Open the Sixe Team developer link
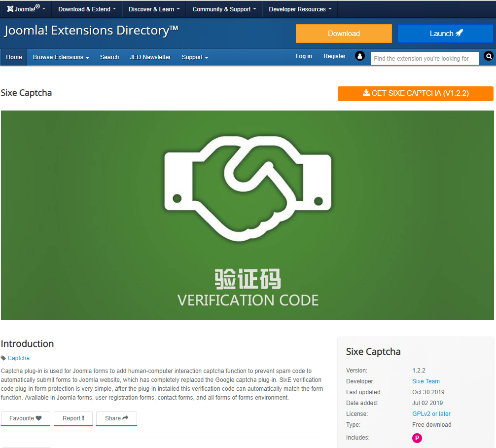This screenshot has width=496, height=448. click(x=425, y=381)
